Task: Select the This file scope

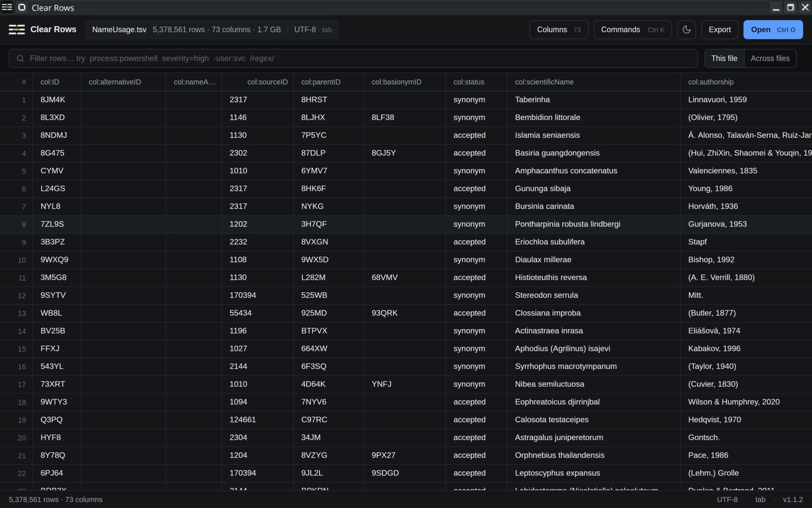Action: click(724, 58)
